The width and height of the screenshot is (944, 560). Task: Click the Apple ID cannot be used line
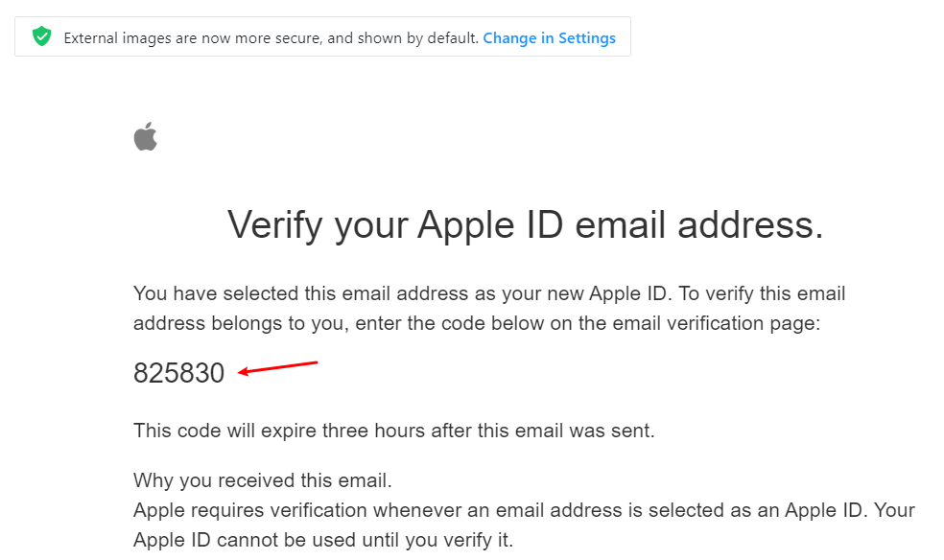tap(323, 540)
